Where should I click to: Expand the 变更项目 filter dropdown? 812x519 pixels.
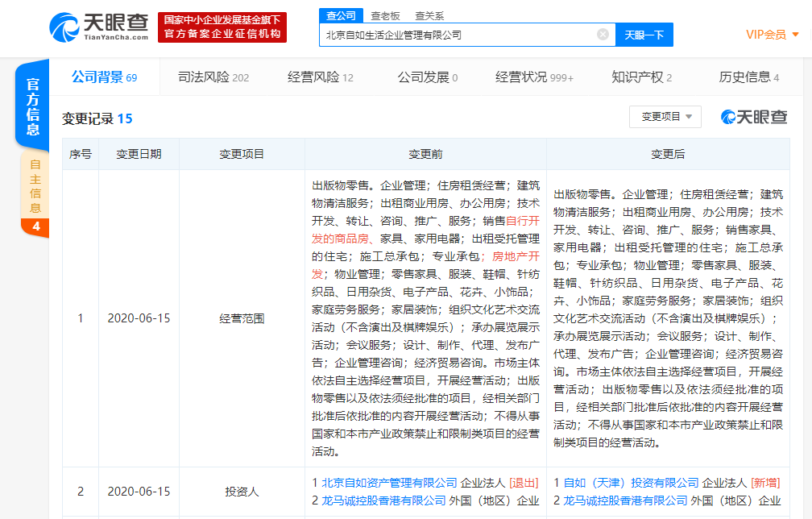(665, 117)
